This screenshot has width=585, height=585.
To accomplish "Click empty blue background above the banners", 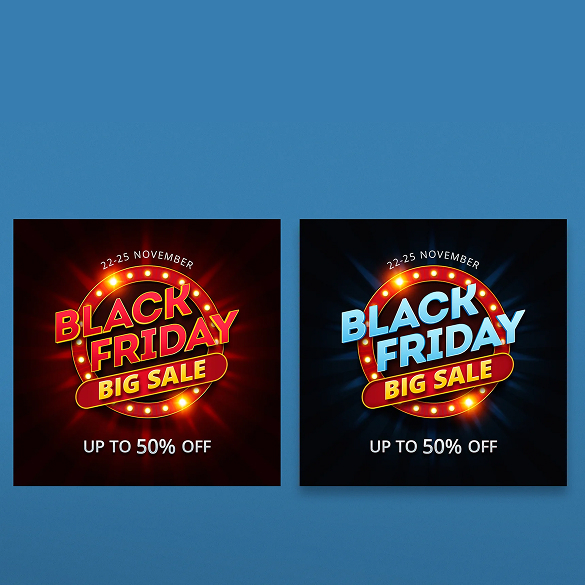I will pos(292,104).
